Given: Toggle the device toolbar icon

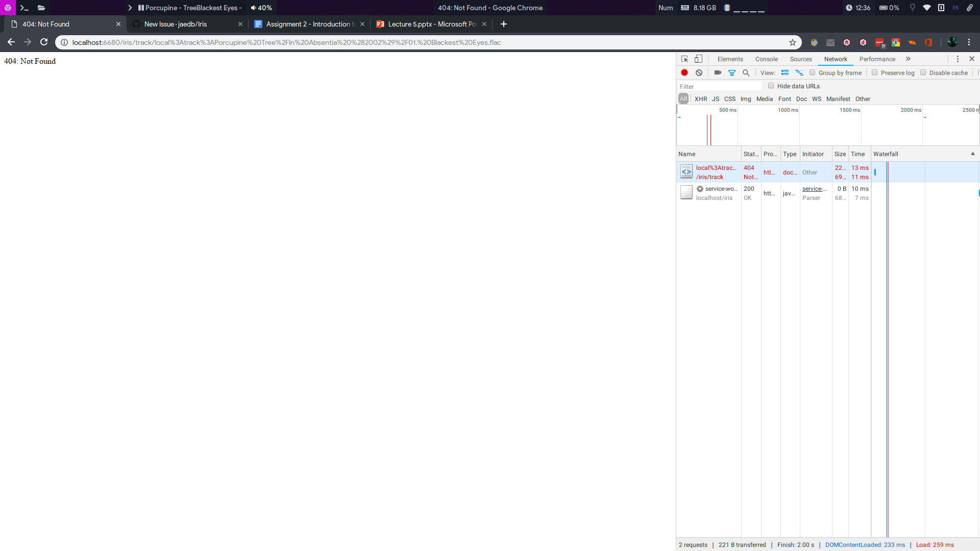Looking at the screenshot, I should point(698,59).
